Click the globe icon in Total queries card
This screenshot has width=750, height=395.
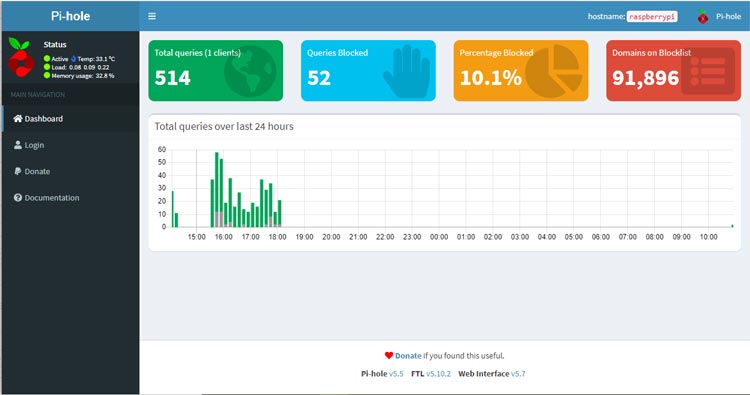pos(250,71)
